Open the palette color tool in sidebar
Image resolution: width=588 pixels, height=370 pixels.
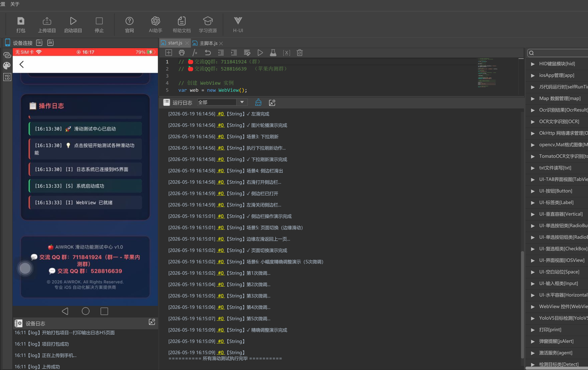click(x=7, y=66)
